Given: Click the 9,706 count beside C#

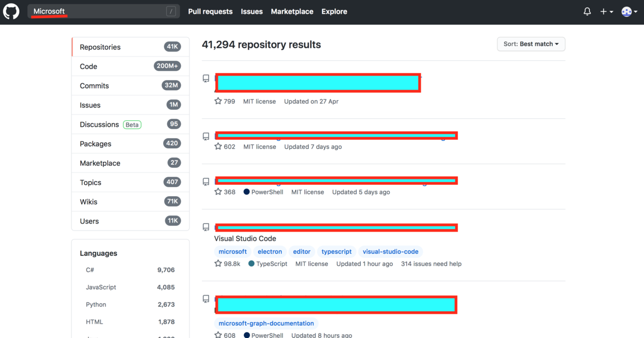Looking at the screenshot, I should pyautogui.click(x=166, y=270).
